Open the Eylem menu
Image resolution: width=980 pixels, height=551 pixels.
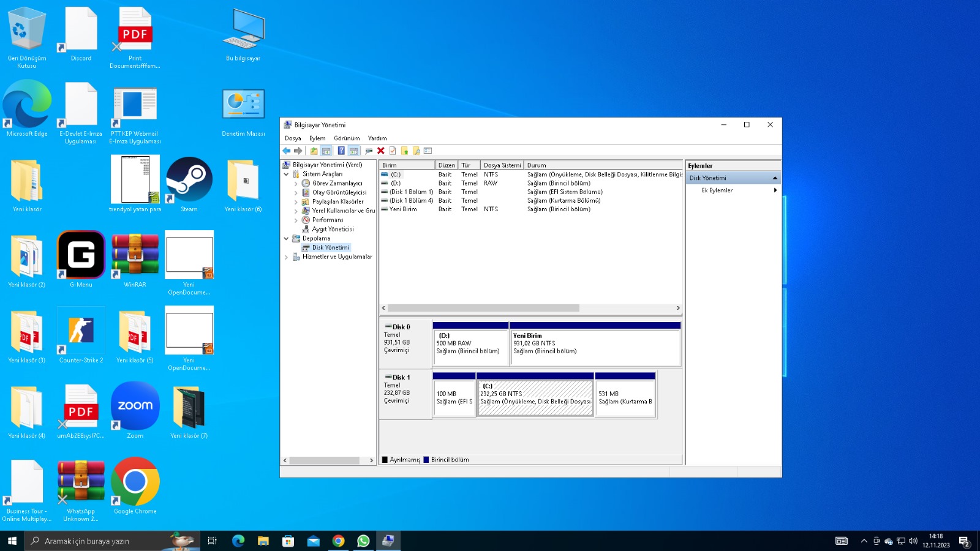pos(317,138)
